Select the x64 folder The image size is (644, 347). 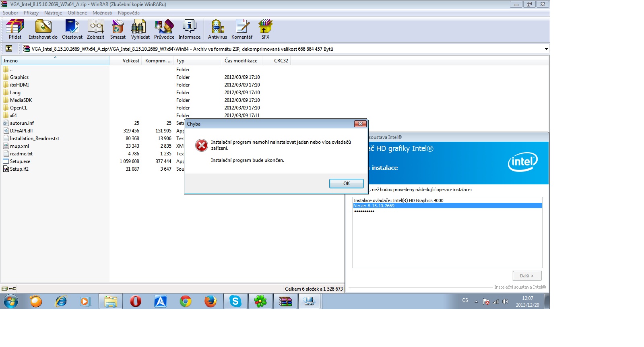point(13,116)
